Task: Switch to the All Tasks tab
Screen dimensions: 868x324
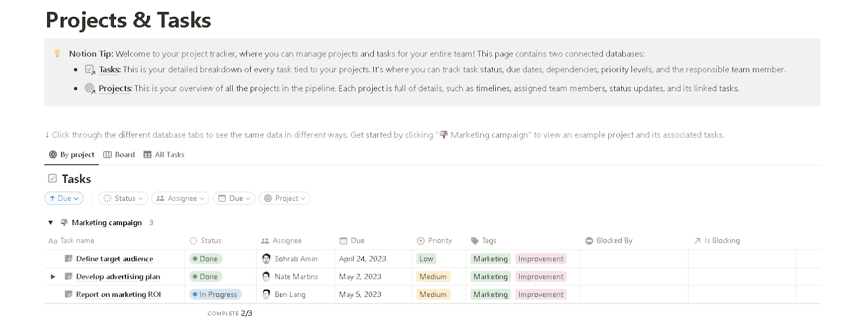Action: click(x=164, y=155)
